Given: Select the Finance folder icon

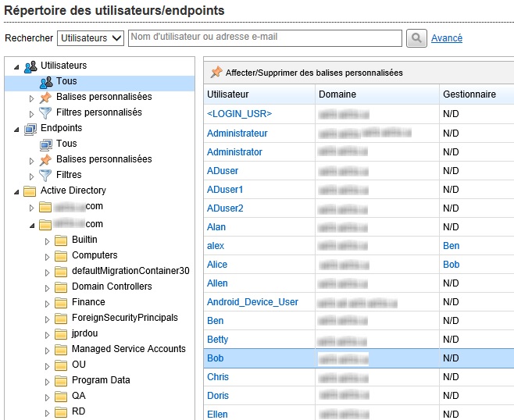Looking at the screenshot, I should (x=61, y=302).
